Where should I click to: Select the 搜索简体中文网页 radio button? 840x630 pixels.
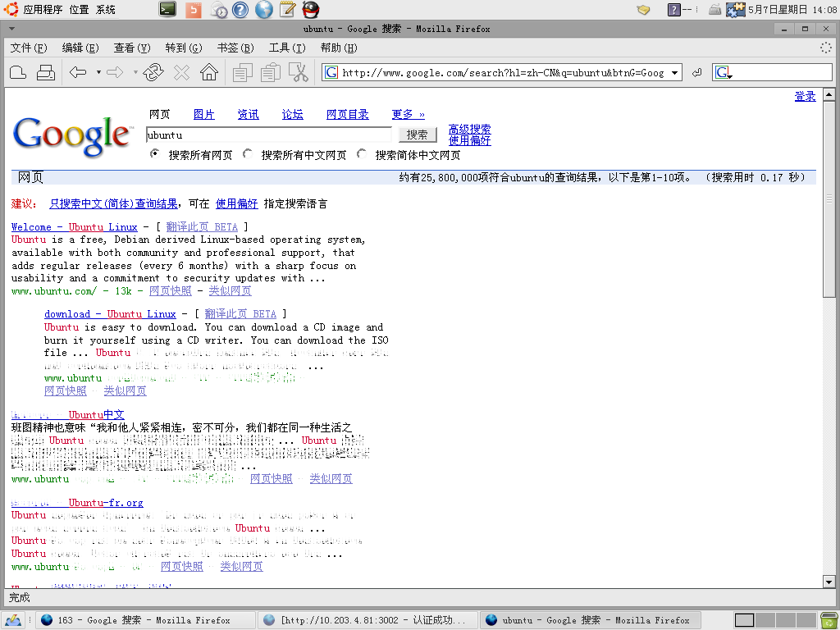click(x=362, y=154)
